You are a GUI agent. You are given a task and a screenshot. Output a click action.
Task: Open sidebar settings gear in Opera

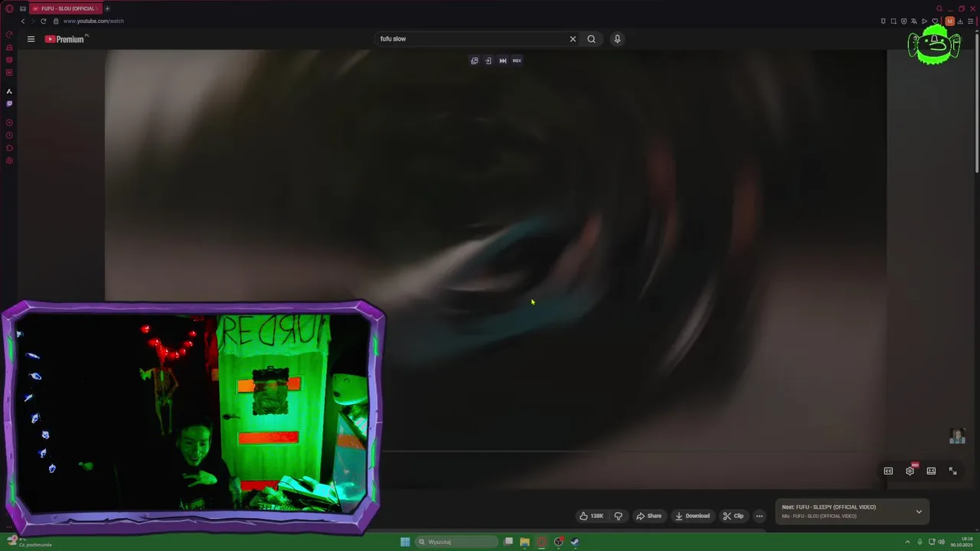coord(9,161)
